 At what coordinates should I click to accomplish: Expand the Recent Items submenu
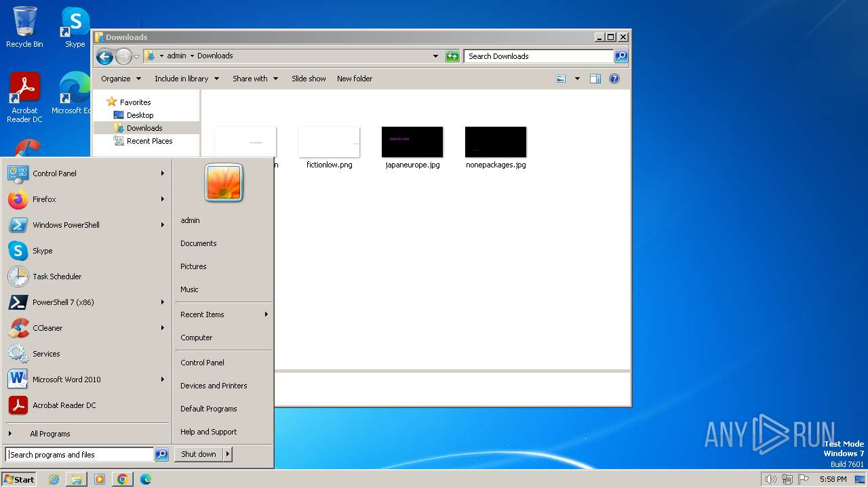(224, 314)
